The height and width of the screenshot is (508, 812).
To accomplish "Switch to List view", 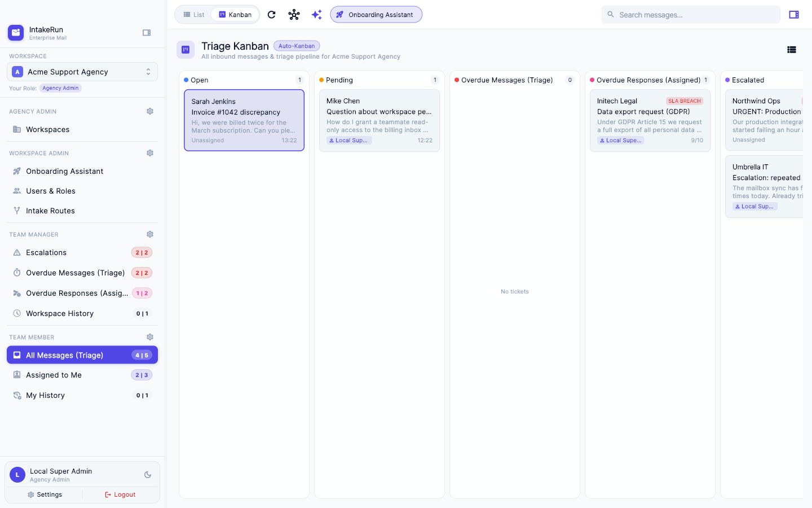I will click(x=194, y=15).
